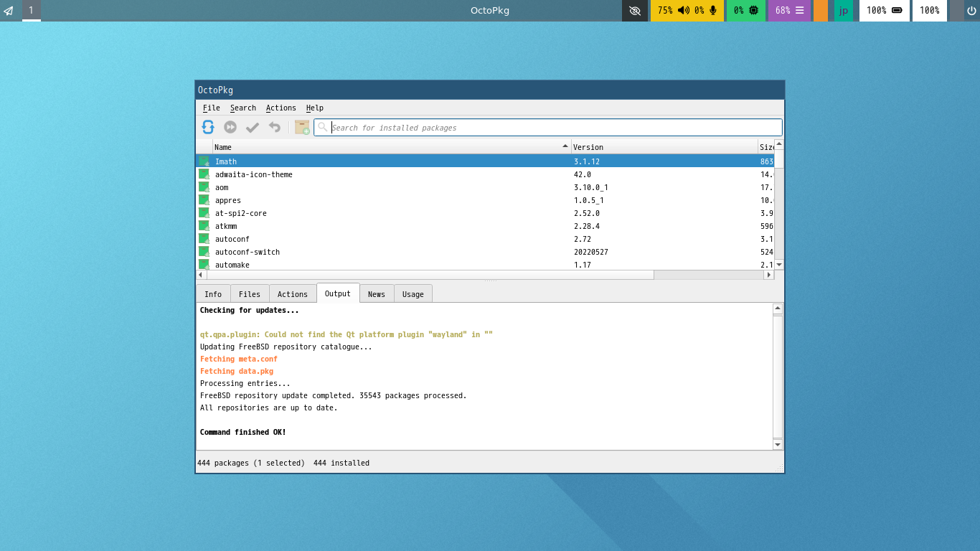Screen dimensions: 980x551
Task: Toggle the crossed-out eye icon in top bar
Action: 634,11
